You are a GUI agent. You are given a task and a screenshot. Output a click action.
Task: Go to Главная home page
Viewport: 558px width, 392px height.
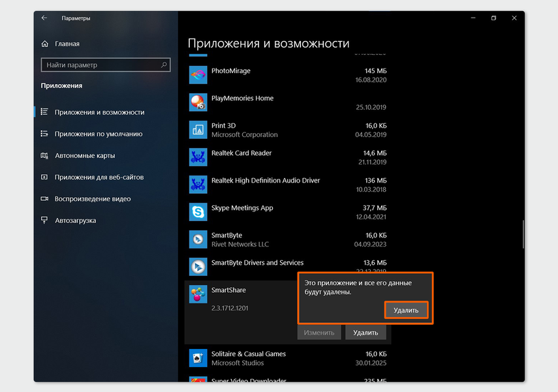click(x=67, y=44)
